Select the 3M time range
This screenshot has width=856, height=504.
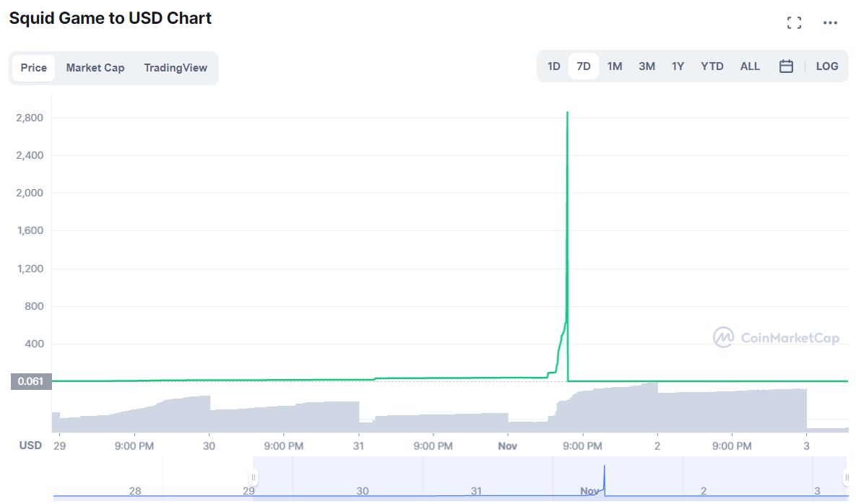point(647,66)
